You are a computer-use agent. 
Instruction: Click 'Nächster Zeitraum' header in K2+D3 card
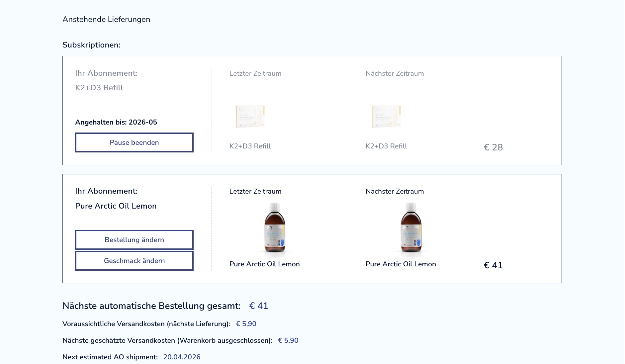click(395, 73)
